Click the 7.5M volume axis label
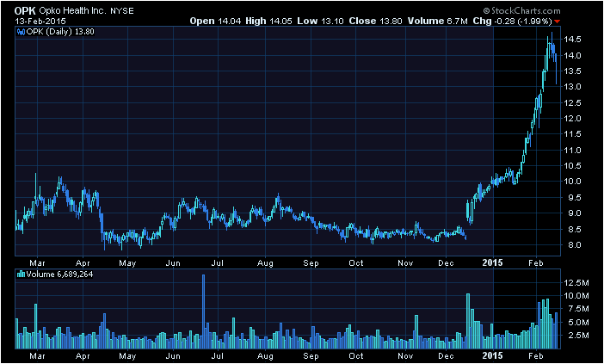 point(578,309)
